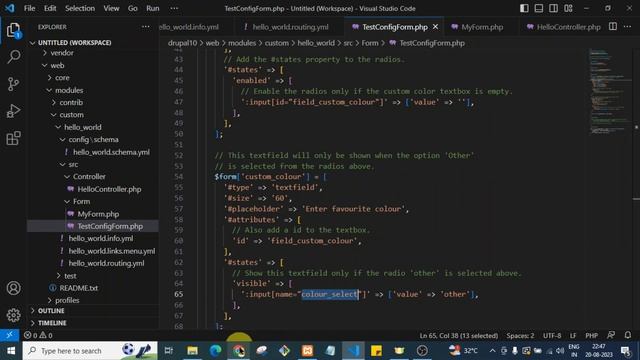Open the Selection menu
This screenshot has width=640, height=360.
tap(80, 8)
